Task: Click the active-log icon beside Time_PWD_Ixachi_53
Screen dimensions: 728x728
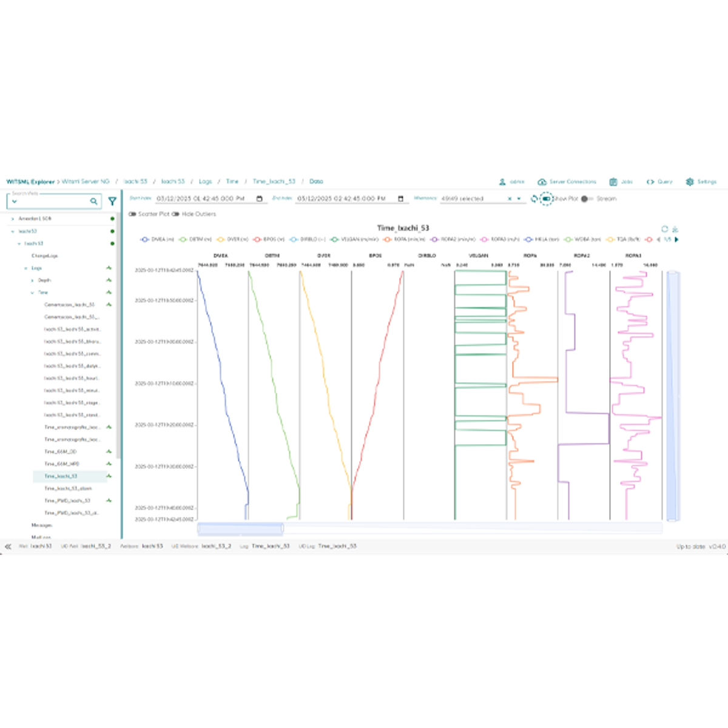Action: (109, 500)
